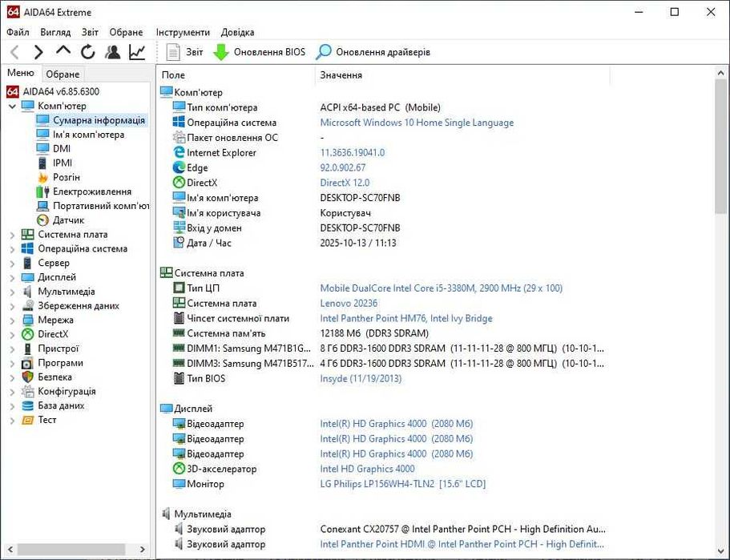Select the IPMI tree item
Screen dimensions: 730x560
point(54,163)
